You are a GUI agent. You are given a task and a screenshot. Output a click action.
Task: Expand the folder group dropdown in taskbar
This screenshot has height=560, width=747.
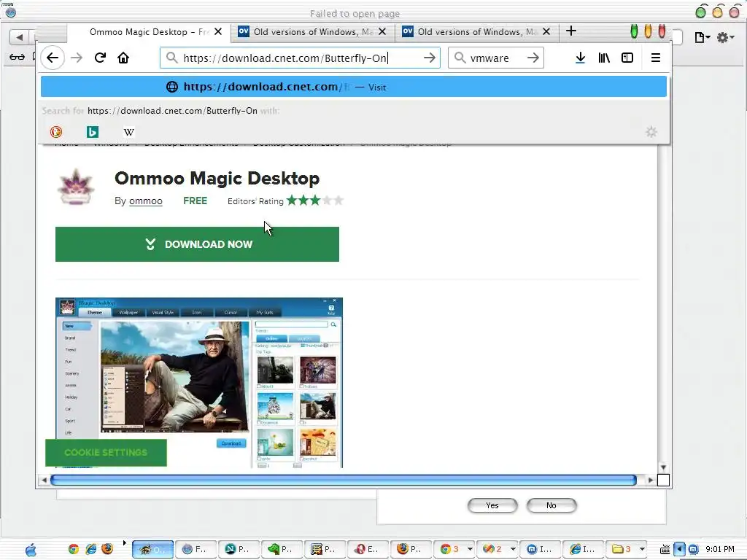(x=642, y=549)
